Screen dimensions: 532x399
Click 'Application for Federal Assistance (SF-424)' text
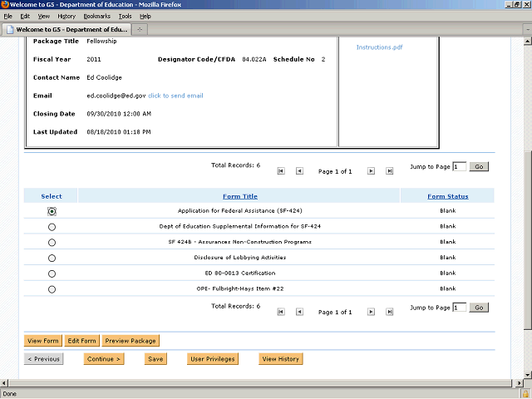click(x=240, y=210)
